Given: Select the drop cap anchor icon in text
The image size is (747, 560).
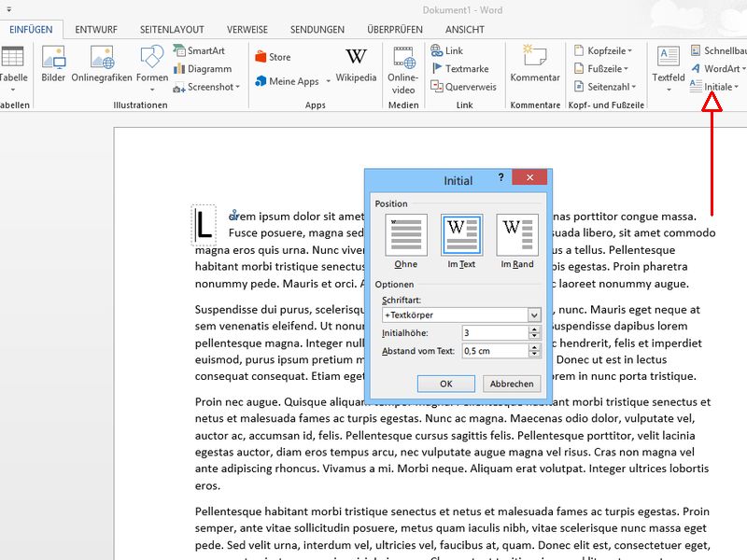Looking at the screenshot, I should click(x=233, y=215).
